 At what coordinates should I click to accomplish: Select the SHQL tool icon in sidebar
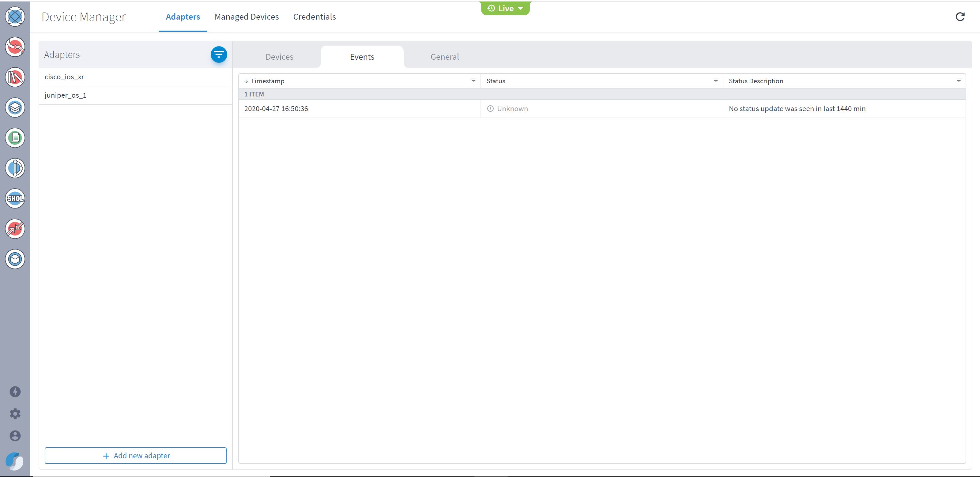(x=15, y=198)
